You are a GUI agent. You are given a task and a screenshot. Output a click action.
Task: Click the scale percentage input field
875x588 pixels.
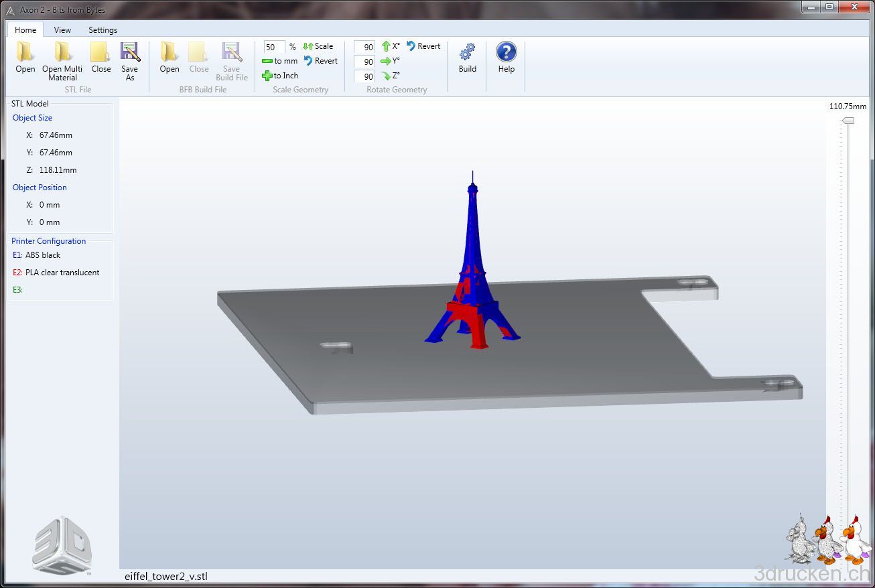274,47
